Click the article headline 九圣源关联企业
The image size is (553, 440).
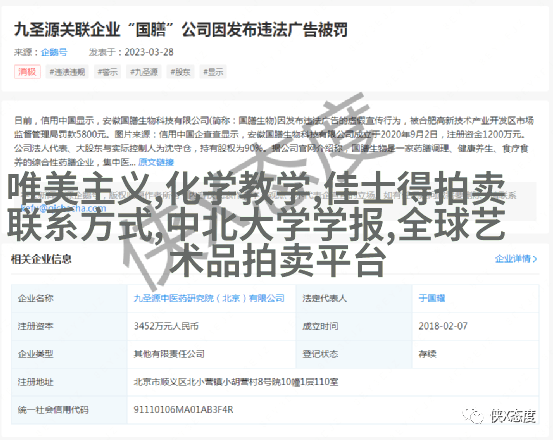[x=181, y=30]
